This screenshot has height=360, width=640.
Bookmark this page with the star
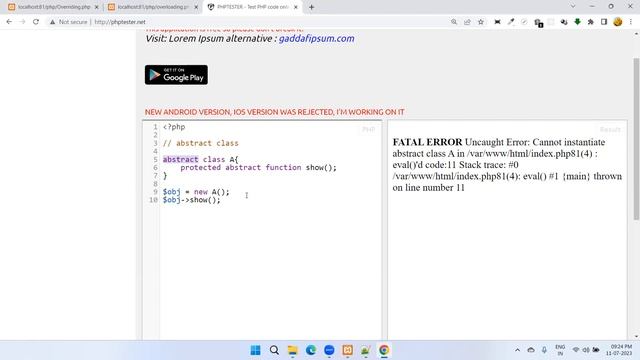coord(481,22)
